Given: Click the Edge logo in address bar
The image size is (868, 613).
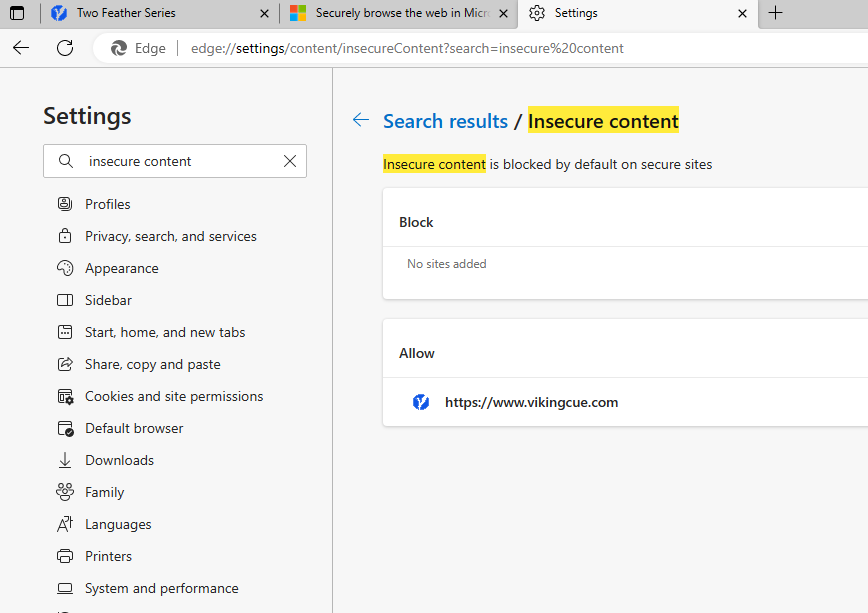Looking at the screenshot, I should (119, 48).
